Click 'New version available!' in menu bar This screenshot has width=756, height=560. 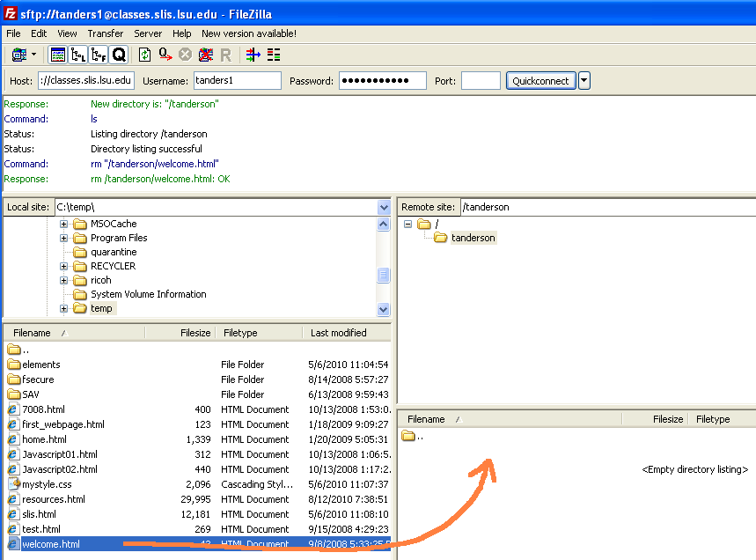pos(249,33)
